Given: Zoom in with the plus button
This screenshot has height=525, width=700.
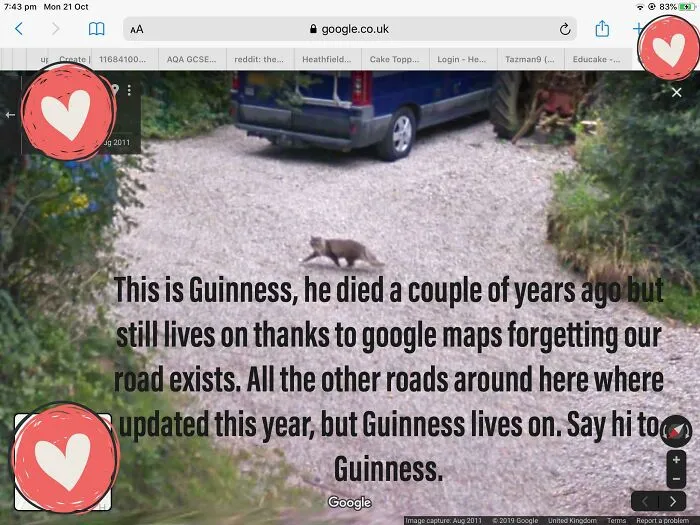Looking at the screenshot, I should (676, 460).
